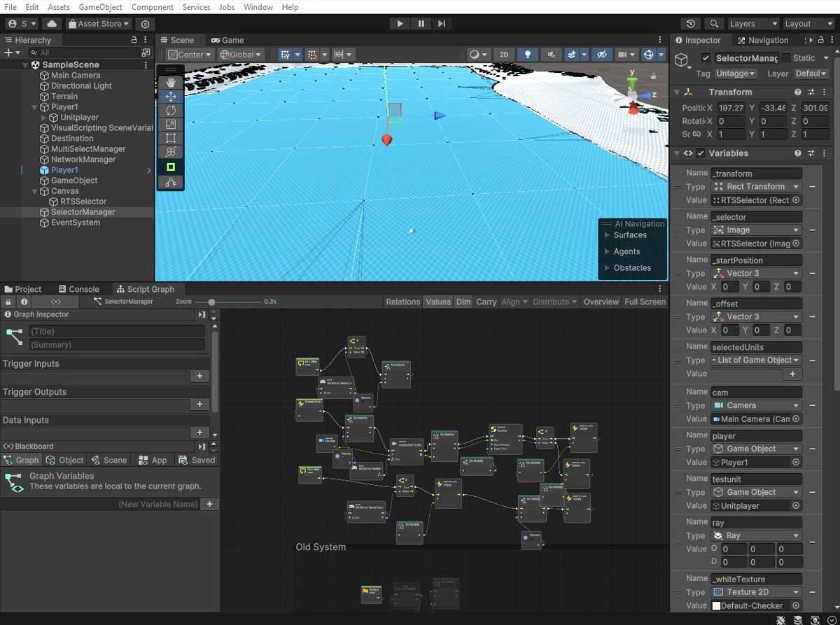Click the Step forward button
This screenshot has width=840, height=625.
(x=442, y=24)
